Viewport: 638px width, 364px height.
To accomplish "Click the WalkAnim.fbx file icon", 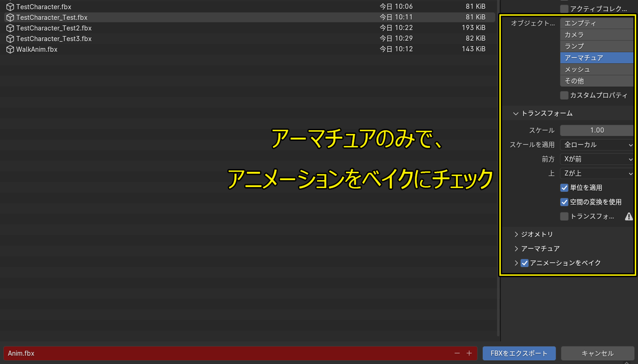I will click(x=10, y=49).
